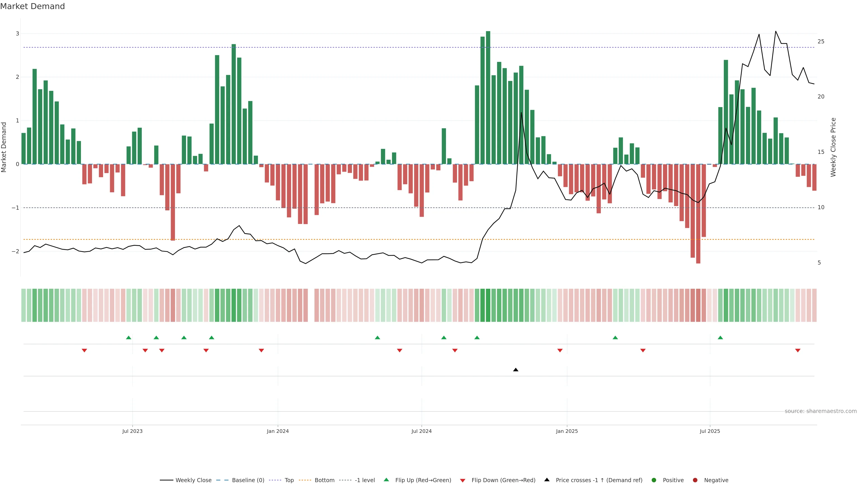Click the Negative red circle legend icon
Screen dimensions: 868x488
(x=695, y=480)
